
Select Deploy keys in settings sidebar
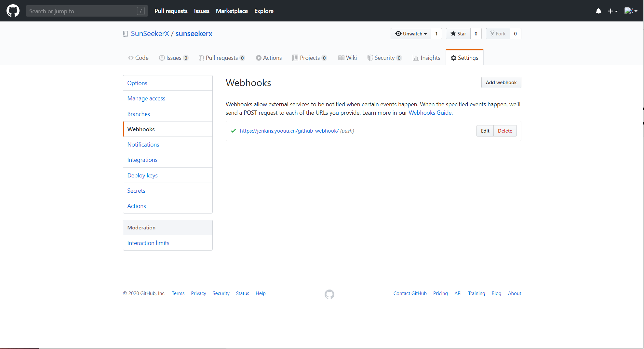(142, 175)
